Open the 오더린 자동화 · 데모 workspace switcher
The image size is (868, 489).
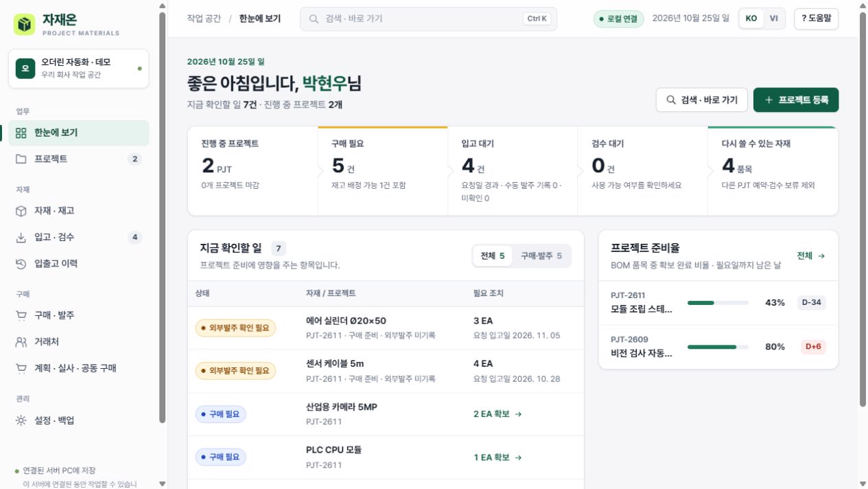click(x=79, y=69)
